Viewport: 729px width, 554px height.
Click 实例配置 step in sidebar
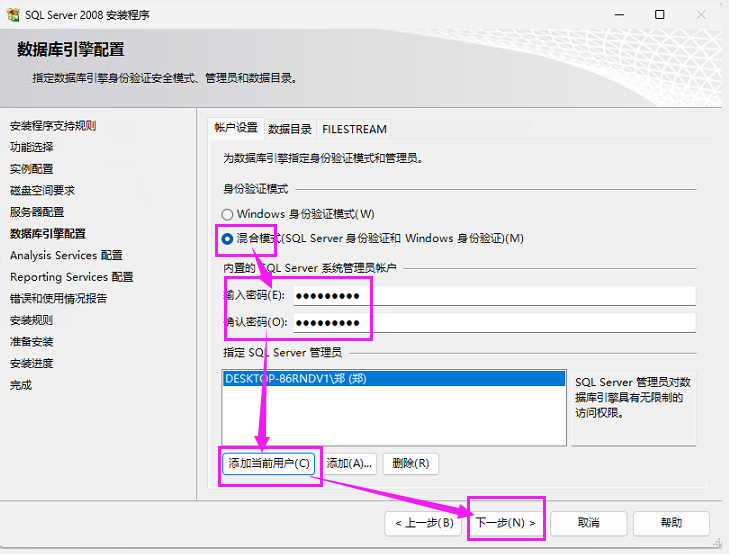point(32,169)
